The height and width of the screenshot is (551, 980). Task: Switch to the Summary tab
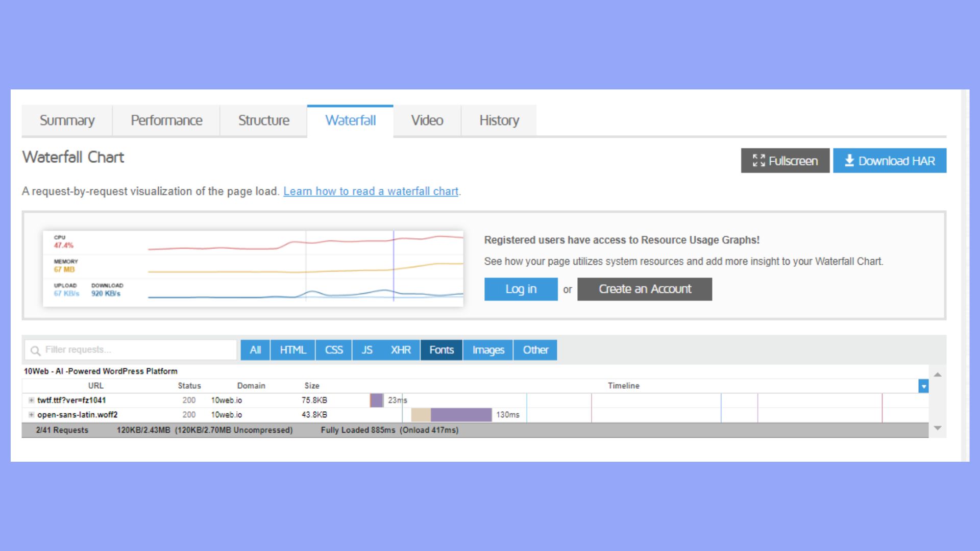(67, 120)
